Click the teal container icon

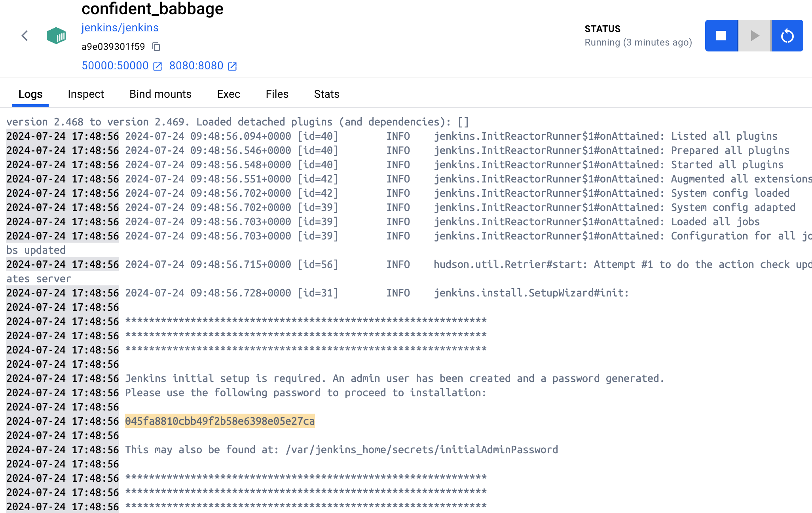(x=56, y=36)
